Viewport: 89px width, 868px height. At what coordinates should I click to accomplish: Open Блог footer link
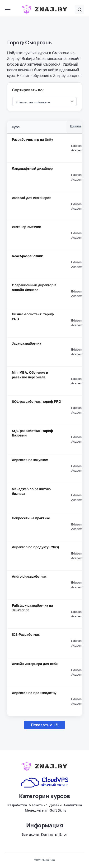(63, 834)
